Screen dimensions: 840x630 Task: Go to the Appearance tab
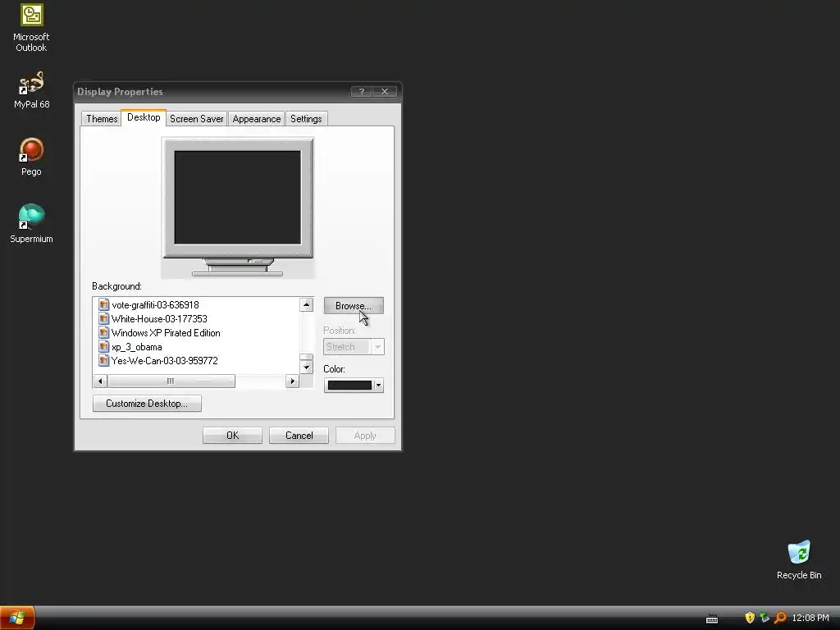(257, 119)
